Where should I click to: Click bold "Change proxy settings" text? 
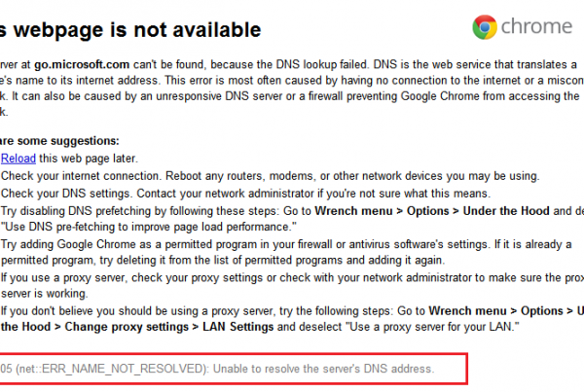(x=127, y=327)
